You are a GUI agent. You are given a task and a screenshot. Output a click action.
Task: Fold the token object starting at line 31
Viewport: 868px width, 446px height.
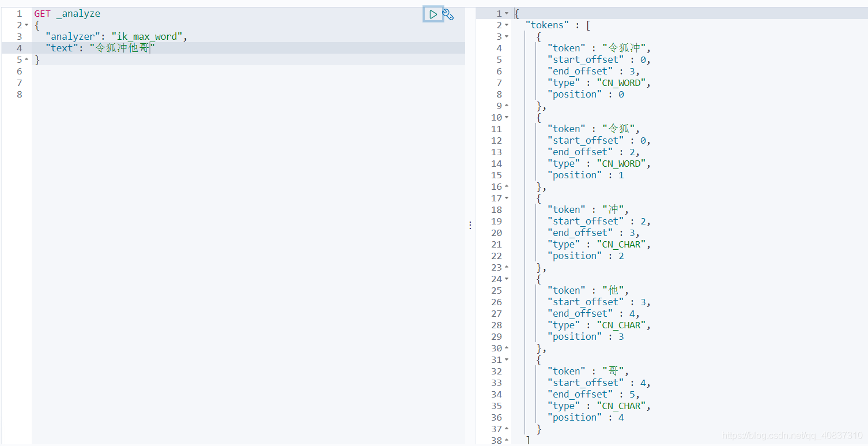click(x=507, y=360)
